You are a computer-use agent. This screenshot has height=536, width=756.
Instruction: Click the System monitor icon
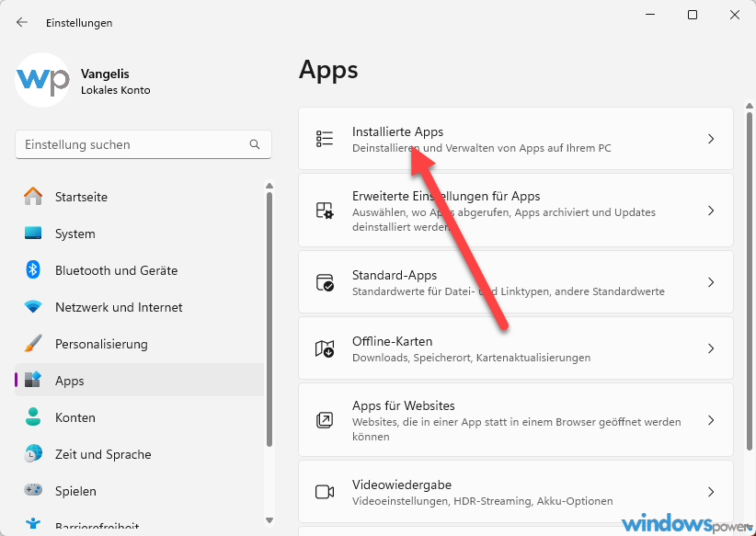[33, 234]
